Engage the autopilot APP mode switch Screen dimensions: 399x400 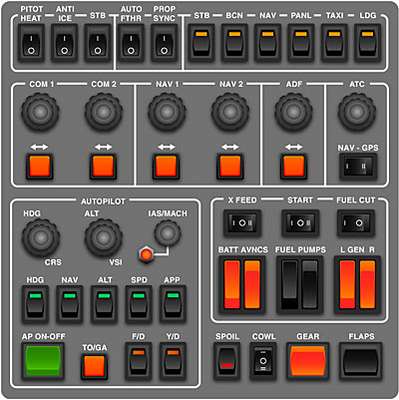[x=173, y=304]
